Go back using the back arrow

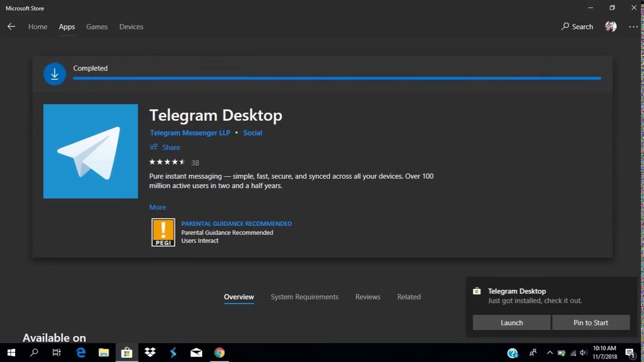coord(11,27)
